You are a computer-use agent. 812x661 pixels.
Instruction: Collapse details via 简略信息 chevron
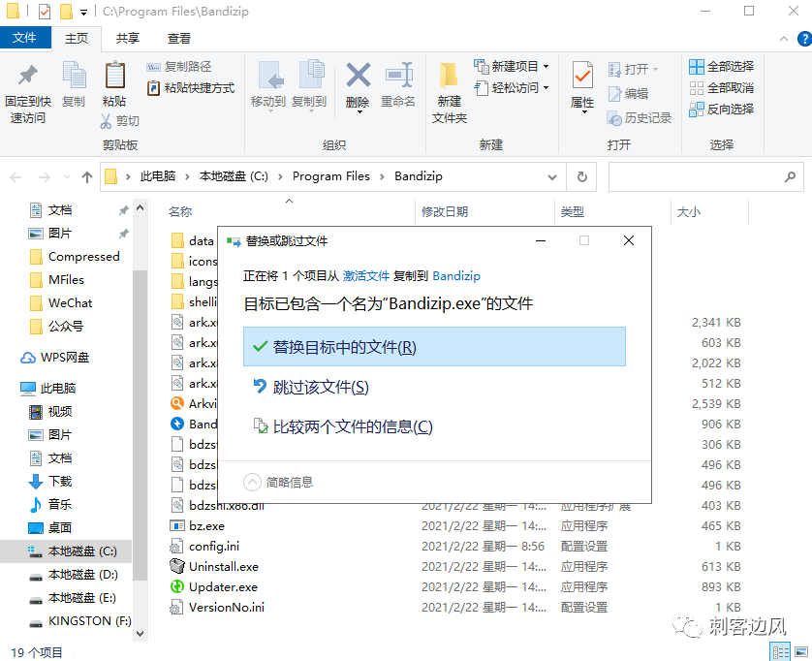click(252, 483)
